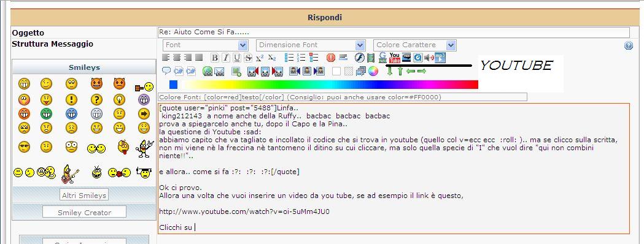The image size is (644, 244).
Task: Insert the sunglasses cool smiley
Action: tap(24, 147)
